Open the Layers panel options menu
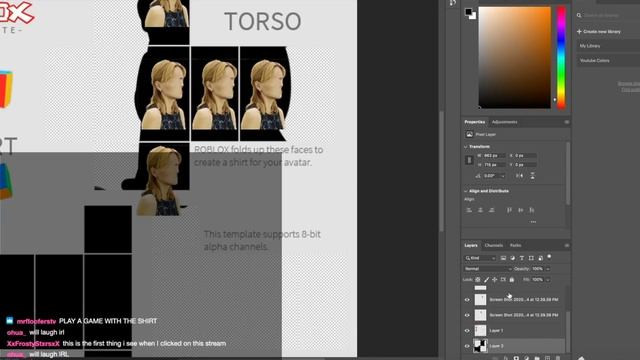The width and height of the screenshot is (640, 360). [x=567, y=245]
